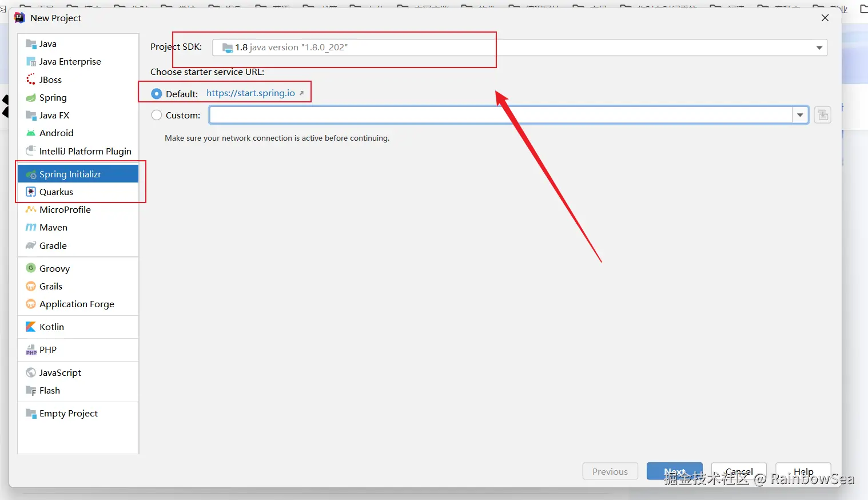Click the 'Choose starter service URL:' label
Image resolution: width=868 pixels, height=500 pixels.
pyautogui.click(x=208, y=72)
